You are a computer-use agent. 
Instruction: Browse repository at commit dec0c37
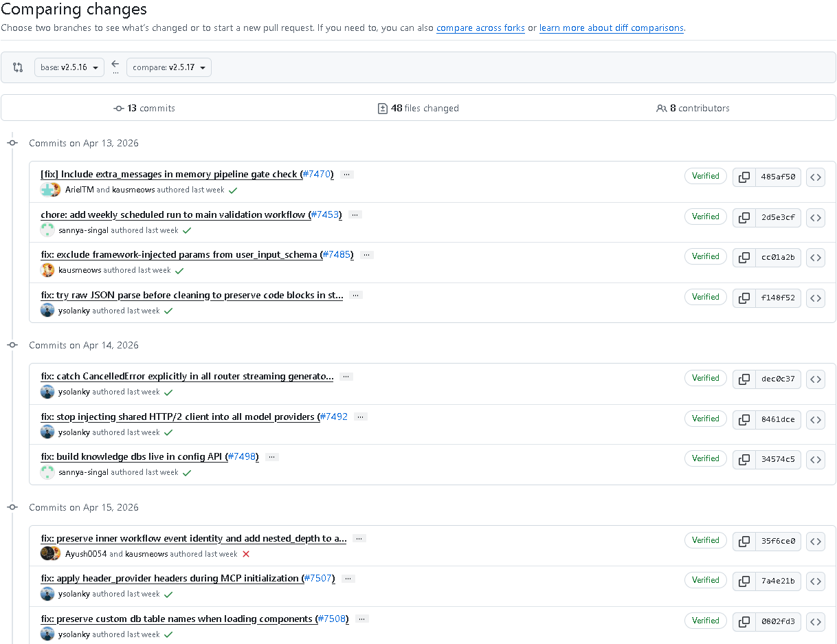(x=815, y=379)
